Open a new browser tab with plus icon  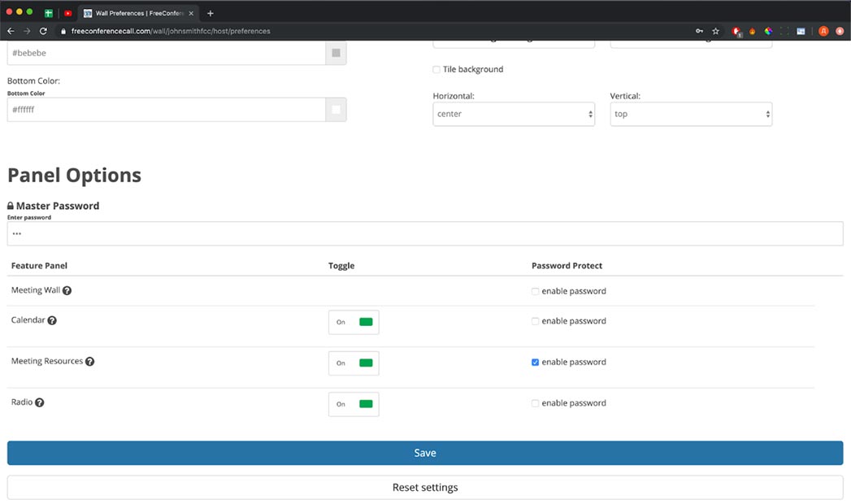[x=211, y=13]
